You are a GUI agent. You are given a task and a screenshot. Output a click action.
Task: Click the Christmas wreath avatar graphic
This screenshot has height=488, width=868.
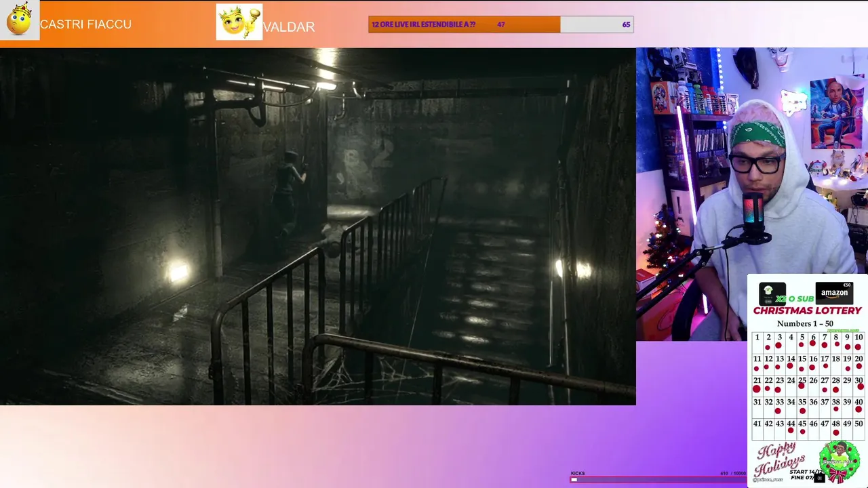[x=840, y=462]
